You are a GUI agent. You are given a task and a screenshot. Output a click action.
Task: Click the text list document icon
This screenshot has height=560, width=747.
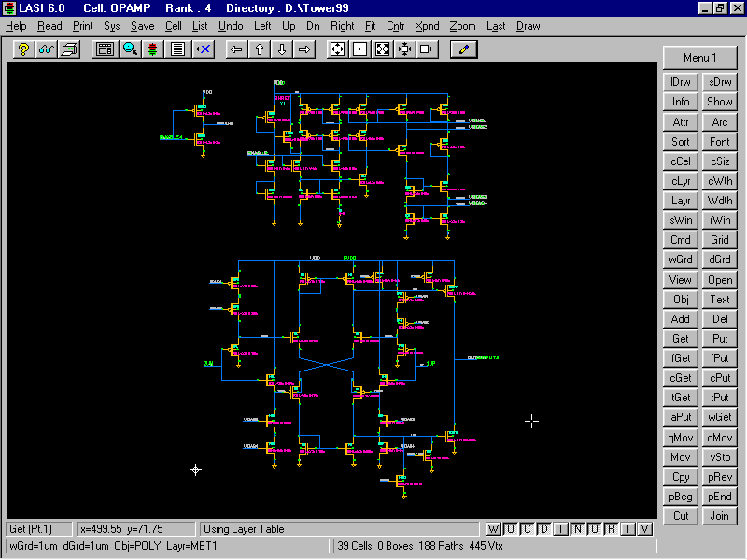tap(178, 49)
